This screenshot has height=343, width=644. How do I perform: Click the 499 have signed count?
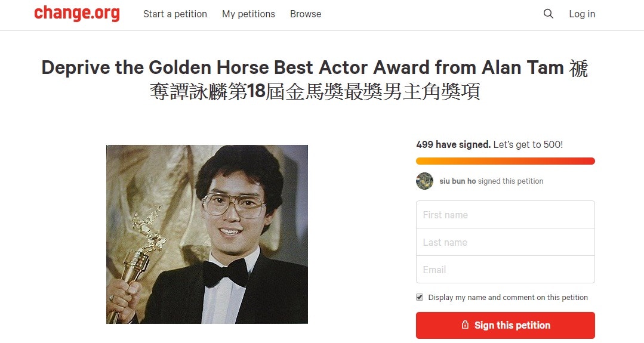coord(453,144)
